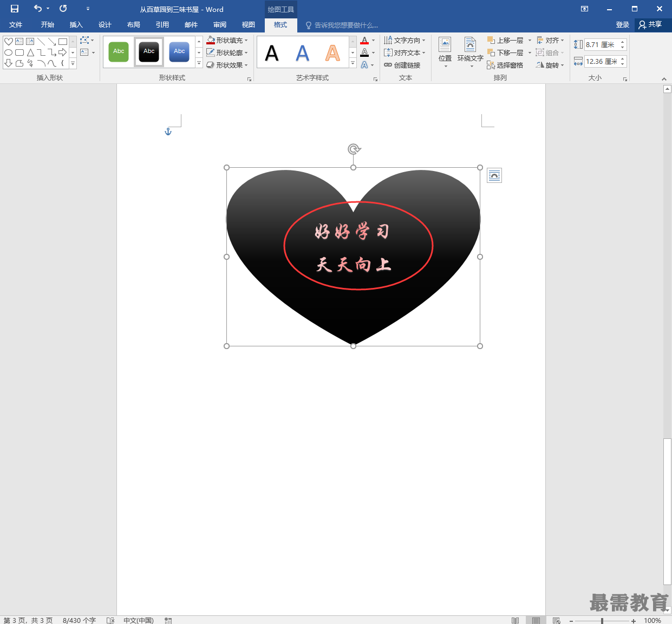Undo the last action
672x624 pixels.
click(x=37, y=9)
